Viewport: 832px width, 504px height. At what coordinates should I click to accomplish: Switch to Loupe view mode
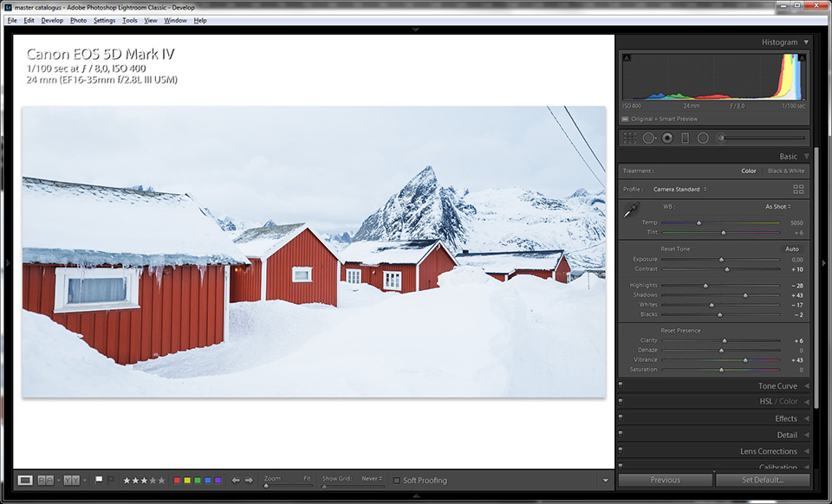[25, 480]
